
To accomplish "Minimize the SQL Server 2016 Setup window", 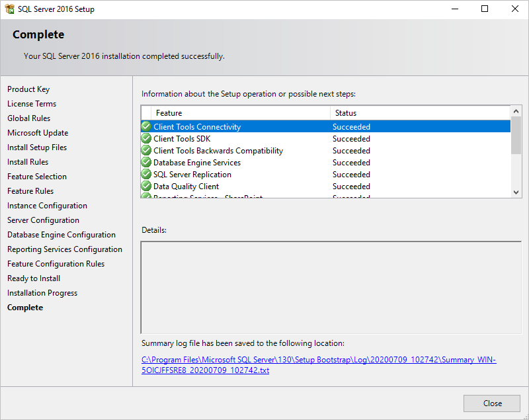I will coord(455,9).
